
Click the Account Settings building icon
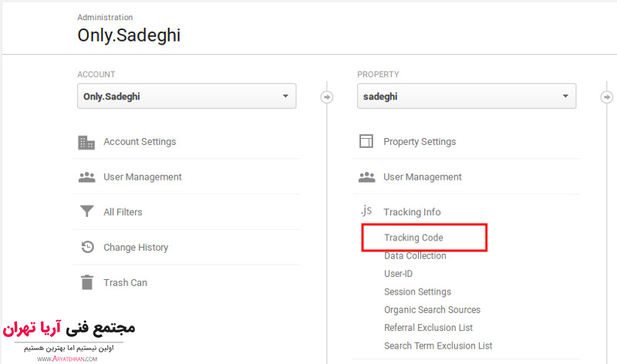[86, 142]
